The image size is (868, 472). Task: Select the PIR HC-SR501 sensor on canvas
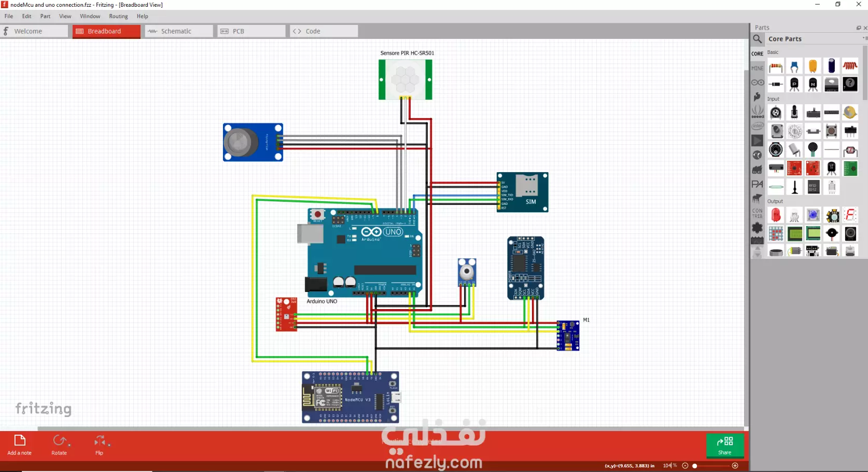click(x=405, y=79)
